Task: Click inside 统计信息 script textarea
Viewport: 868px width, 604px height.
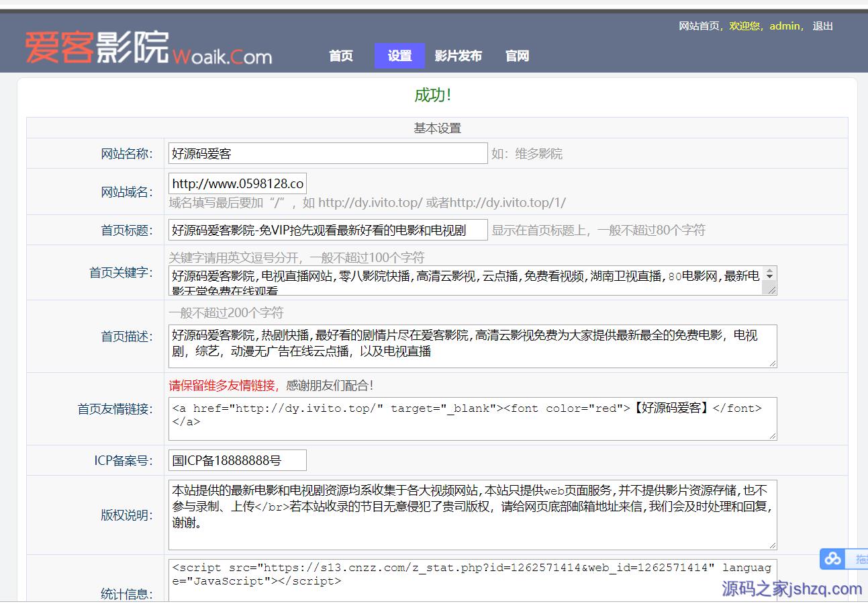Action: pos(473,579)
